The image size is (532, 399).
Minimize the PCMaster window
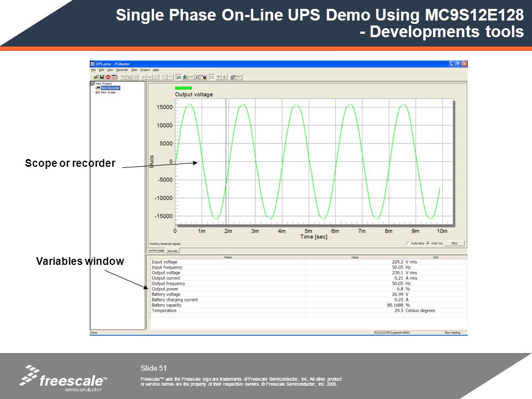(452, 64)
